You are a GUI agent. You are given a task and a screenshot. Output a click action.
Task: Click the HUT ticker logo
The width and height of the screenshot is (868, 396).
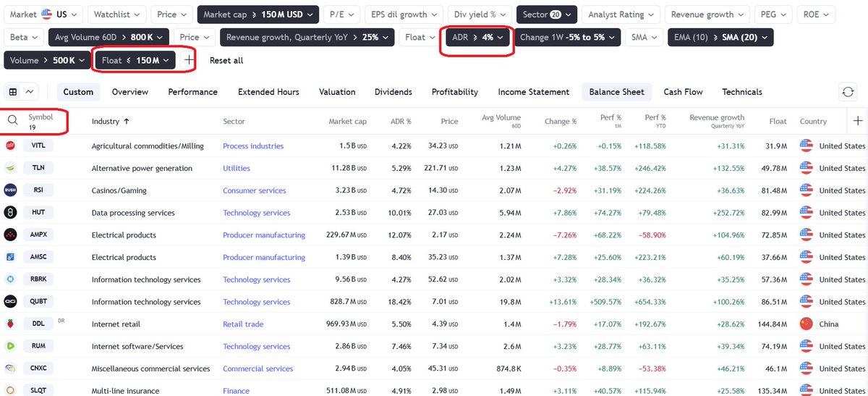click(x=11, y=213)
